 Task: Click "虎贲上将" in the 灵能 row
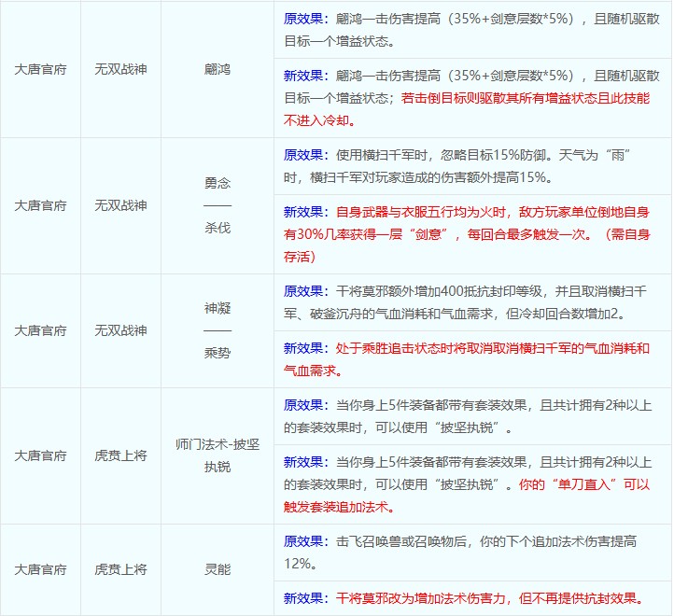pyautogui.click(x=120, y=569)
